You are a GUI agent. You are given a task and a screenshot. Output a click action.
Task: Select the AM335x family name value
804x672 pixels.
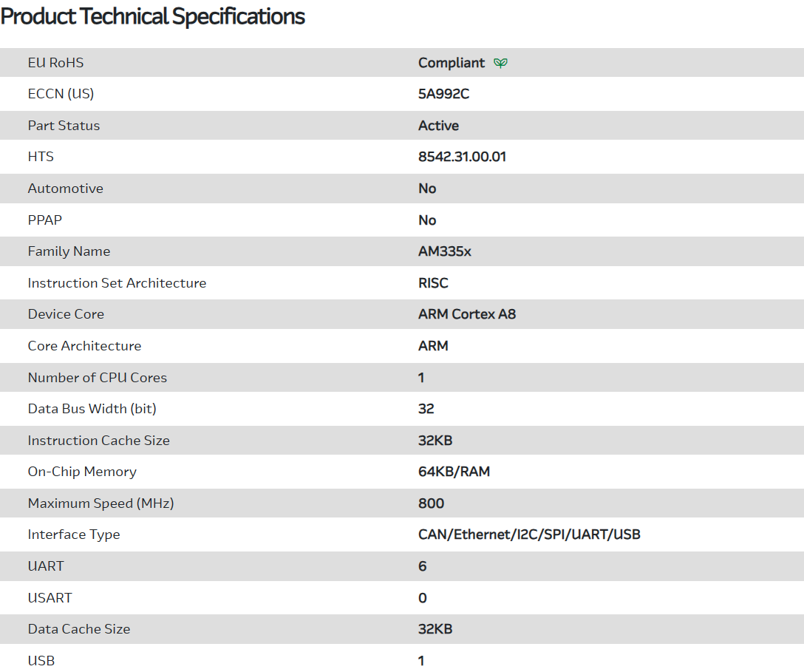(x=444, y=251)
